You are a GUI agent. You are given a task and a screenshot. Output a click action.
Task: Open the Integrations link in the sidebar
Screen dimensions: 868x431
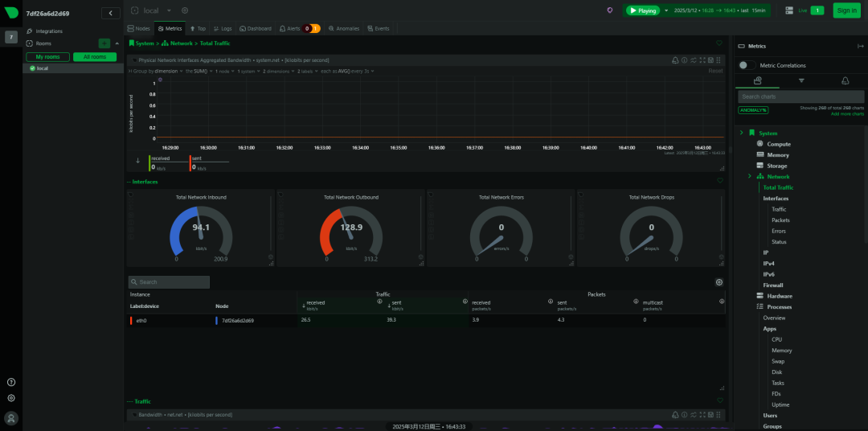[x=49, y=31]
